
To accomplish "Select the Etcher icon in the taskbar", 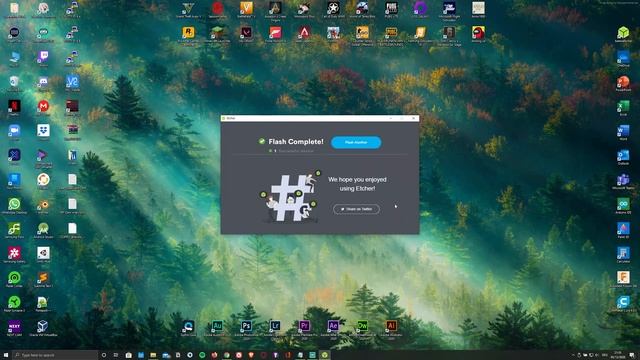I will [x=324, y=355].
